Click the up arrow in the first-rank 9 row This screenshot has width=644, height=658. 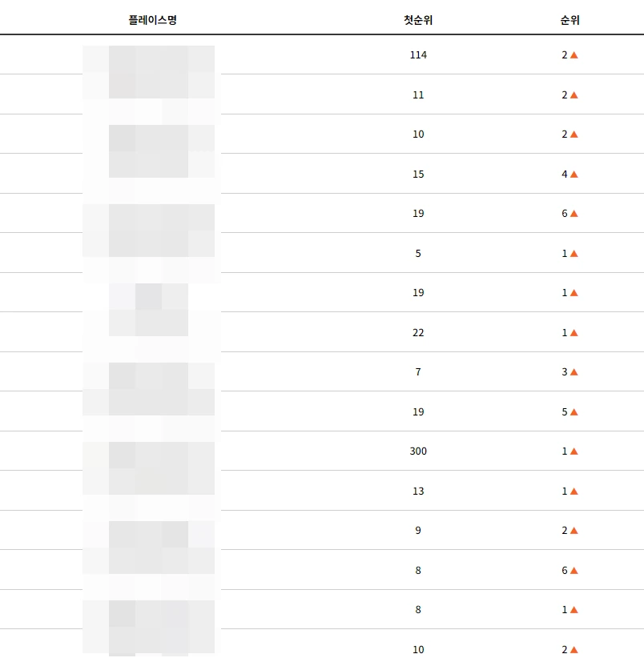[574, 531]
